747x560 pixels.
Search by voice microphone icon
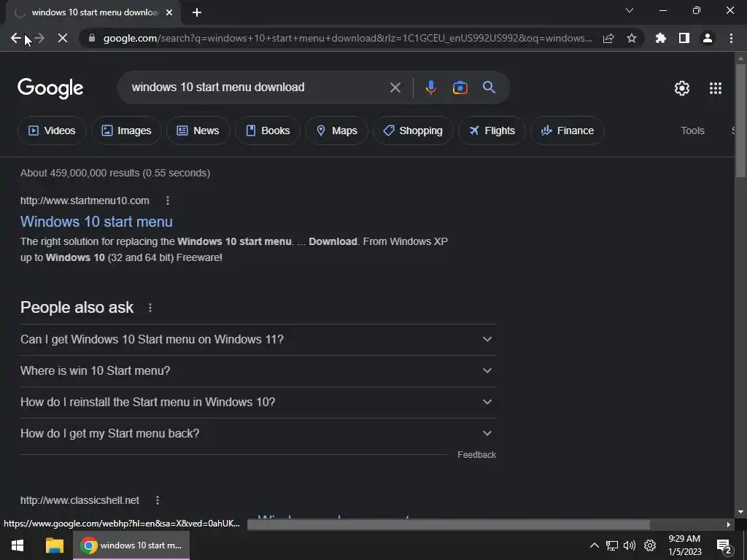point(430,87)
